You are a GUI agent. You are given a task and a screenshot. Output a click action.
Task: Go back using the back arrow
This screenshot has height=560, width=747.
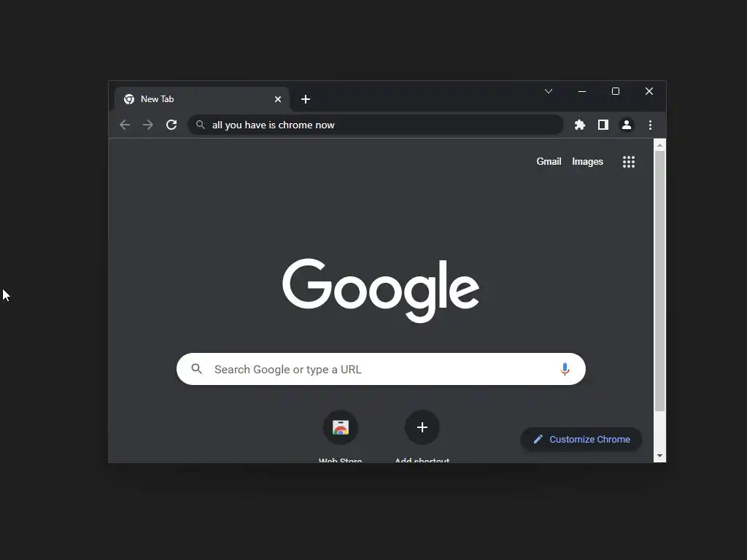[x=125, y=125]
